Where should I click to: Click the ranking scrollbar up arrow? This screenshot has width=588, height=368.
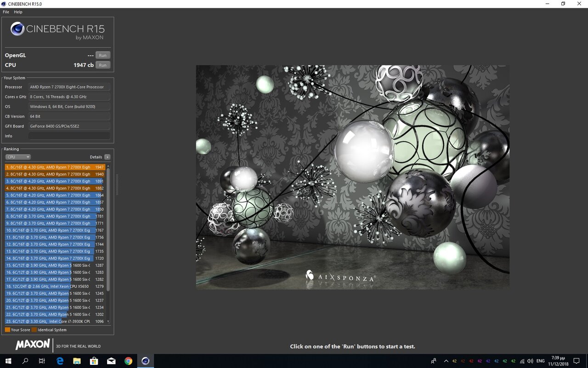pos(108,166)
